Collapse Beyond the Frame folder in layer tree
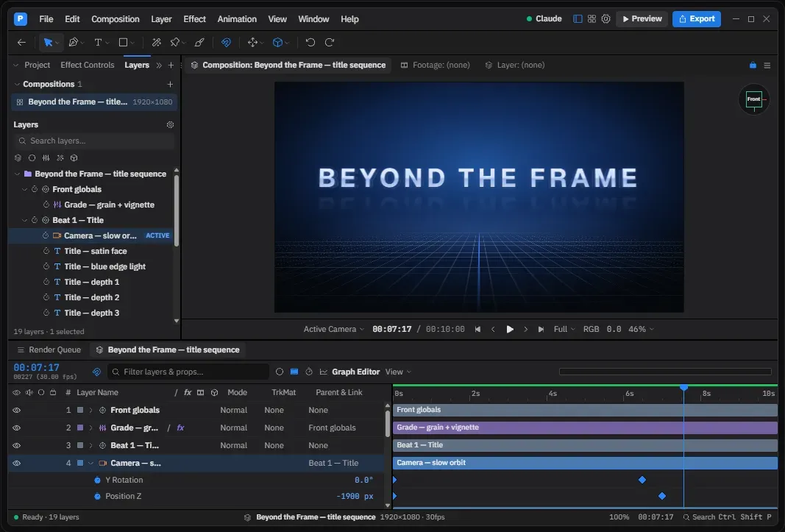 [17, 174]
